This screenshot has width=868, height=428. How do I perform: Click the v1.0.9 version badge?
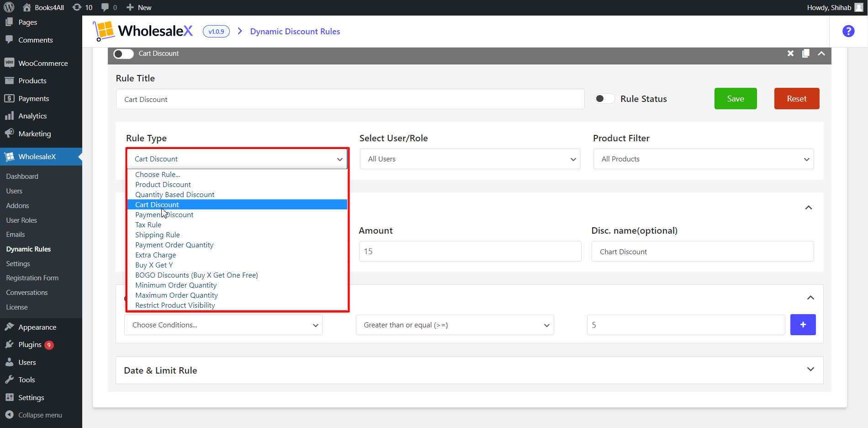(216, 32)
